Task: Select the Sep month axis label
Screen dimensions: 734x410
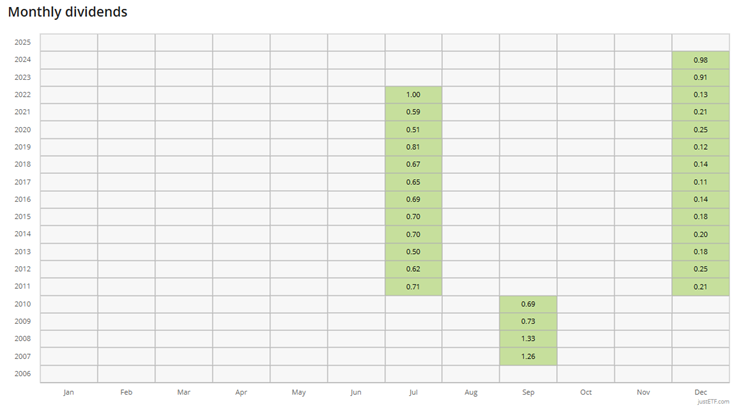Action: tap(528, 392)
